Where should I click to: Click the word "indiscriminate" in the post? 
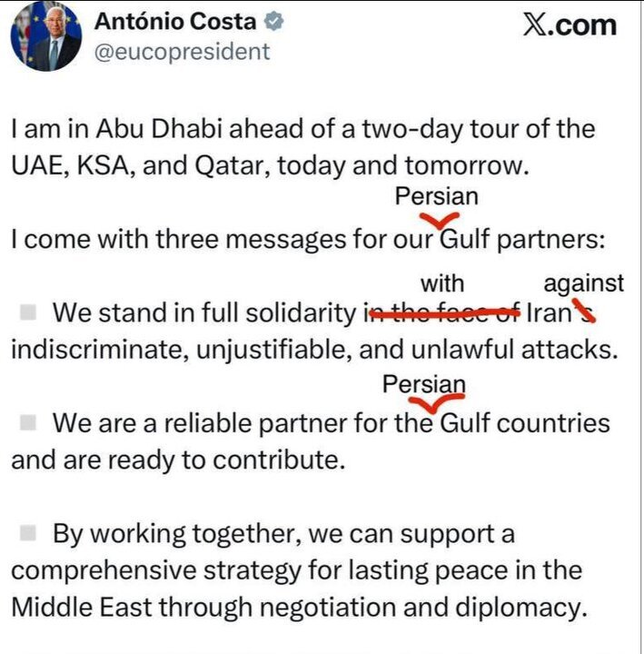[93, 349]
